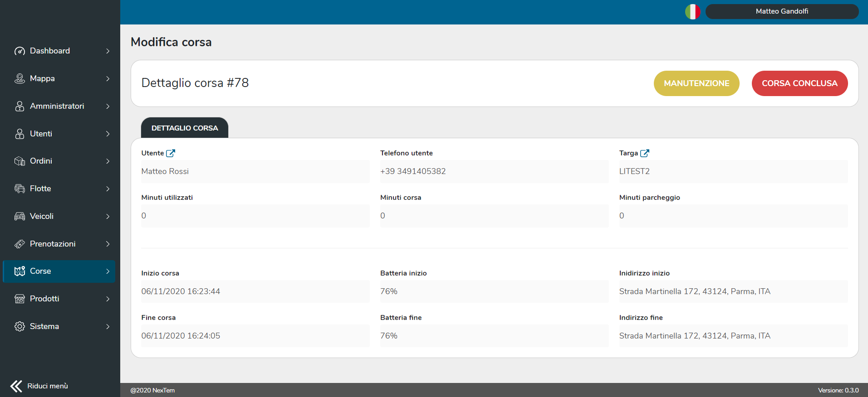Click the Mappa location pin icon
Image resolution: width=868 pixels, height=397 pixels.
click(20, 79)
